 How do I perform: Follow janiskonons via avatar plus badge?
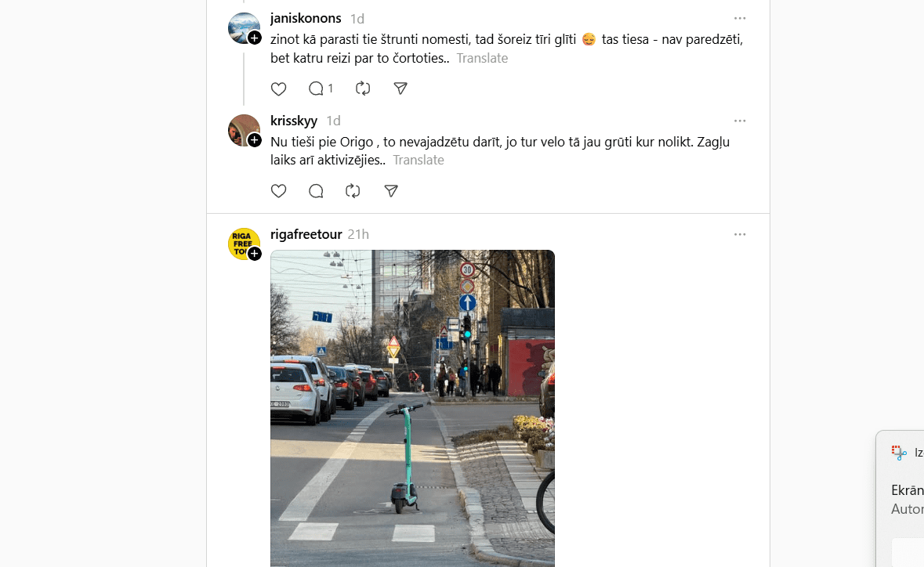(255, 38)
